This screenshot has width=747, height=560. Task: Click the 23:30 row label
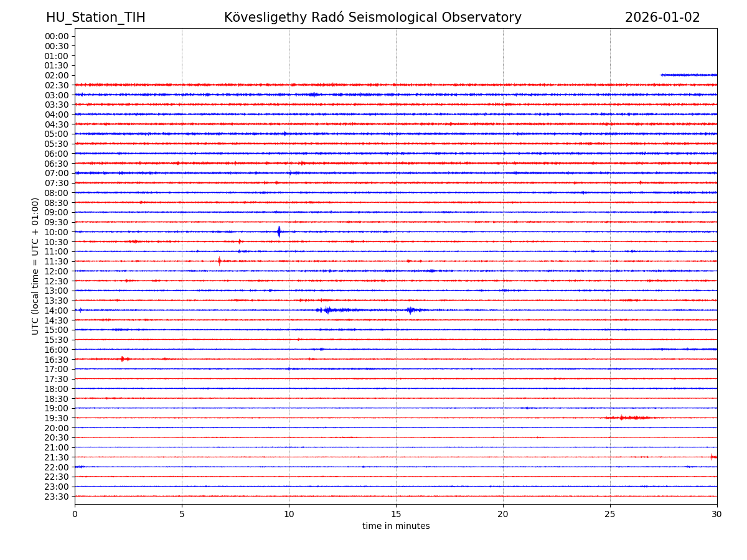tap(57, 497)
